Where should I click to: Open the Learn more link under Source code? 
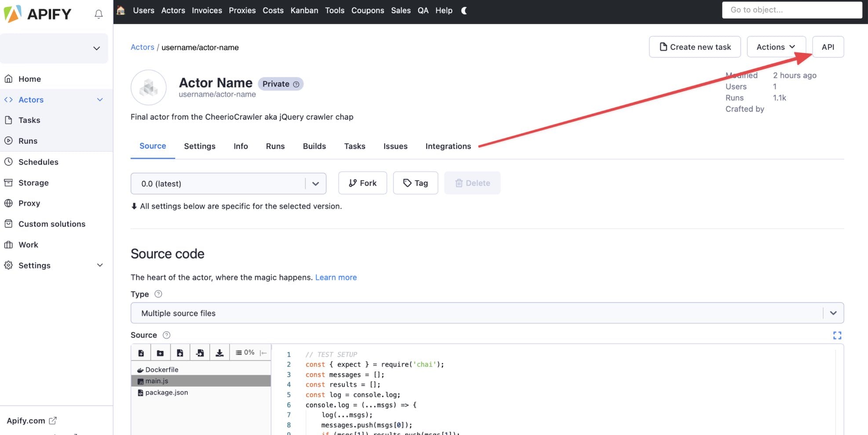pyautogui.click(x=336, y=277)
